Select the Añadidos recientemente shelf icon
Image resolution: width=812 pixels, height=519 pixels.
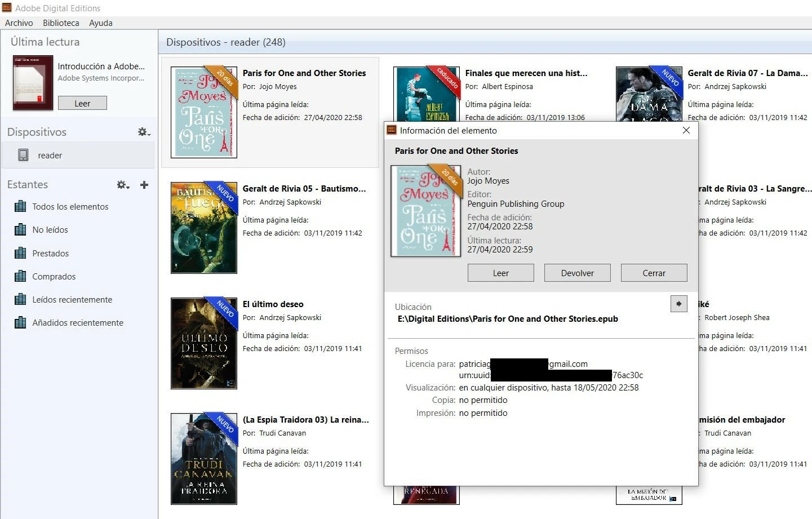(20, 322)
